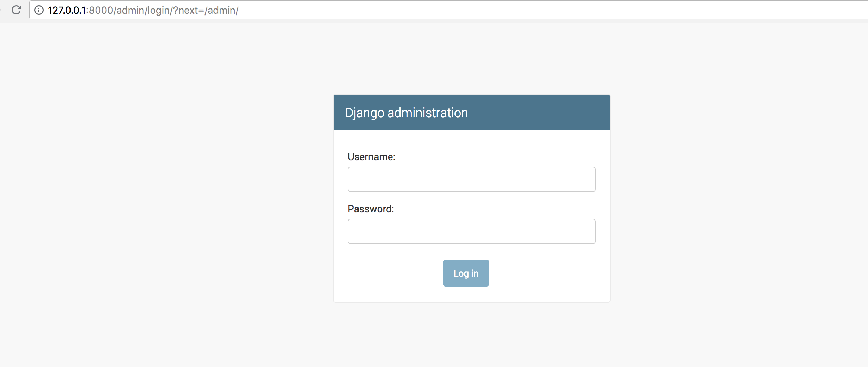Click white form area right of Log in button
The image size is (868, 367).
pyautogui.click(x=549, y=273)
